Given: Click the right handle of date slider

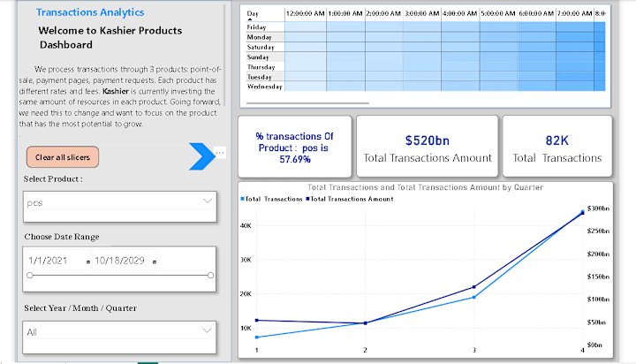Looking at the screenshot, I should coord(210,275).
